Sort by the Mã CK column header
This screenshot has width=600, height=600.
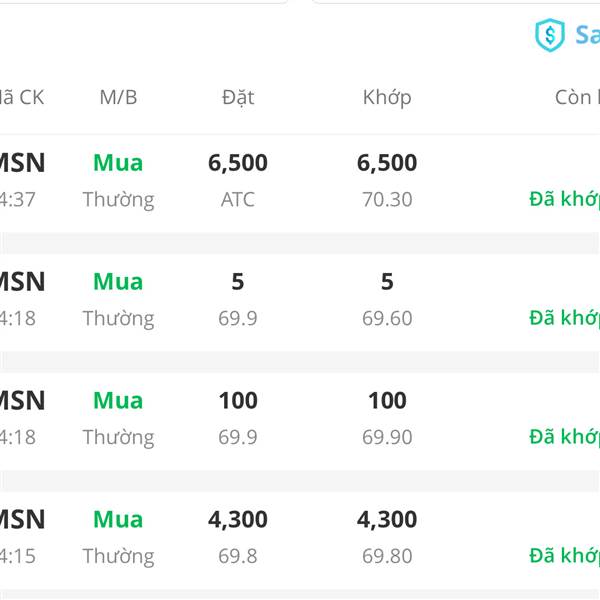tap(22, 97)
